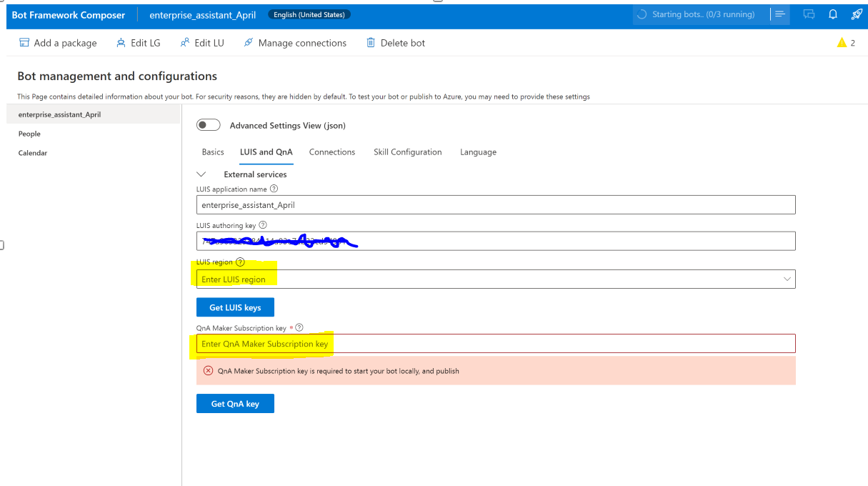Click the QnA Maker Subscription key help icon
The height and width of the screenshot is (486, 868).
(x=299, y=327)
